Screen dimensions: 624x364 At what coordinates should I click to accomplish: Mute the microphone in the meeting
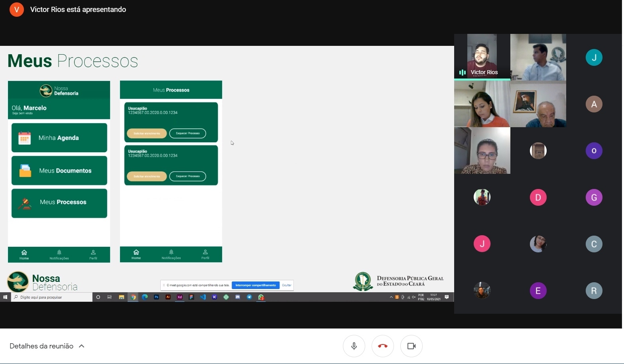354,346
